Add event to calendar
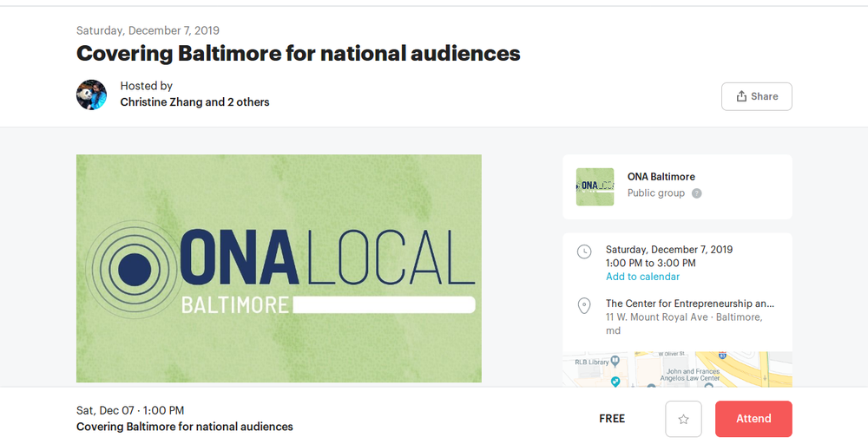This screenshot has height=444, width=868. [642, 277]
